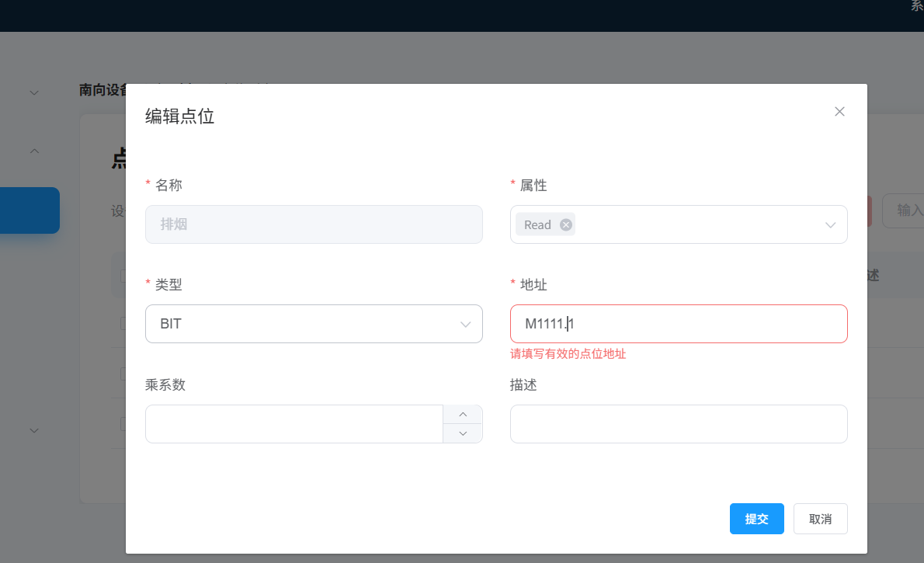924x563 pixels.
Task: Click the 乘系数 number input
Action: pos(294,424)
